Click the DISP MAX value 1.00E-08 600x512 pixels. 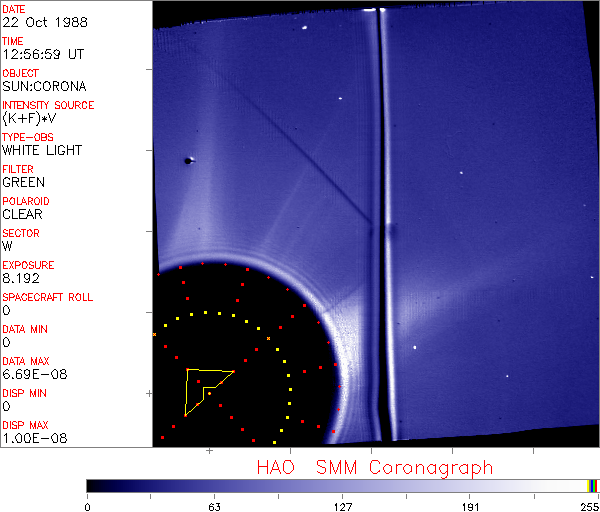pos(35,438)
